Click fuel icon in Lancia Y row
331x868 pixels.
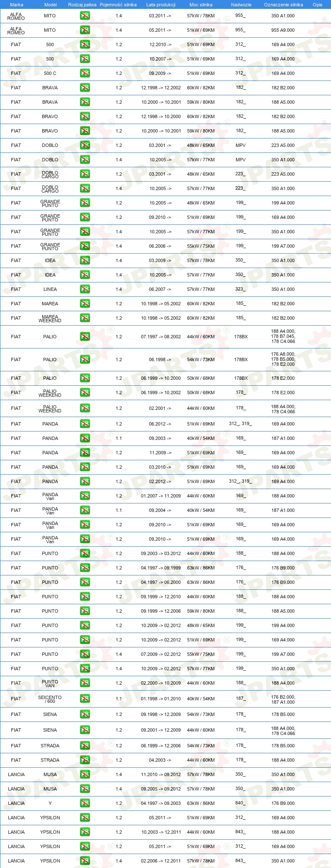[x=85, y=803]
